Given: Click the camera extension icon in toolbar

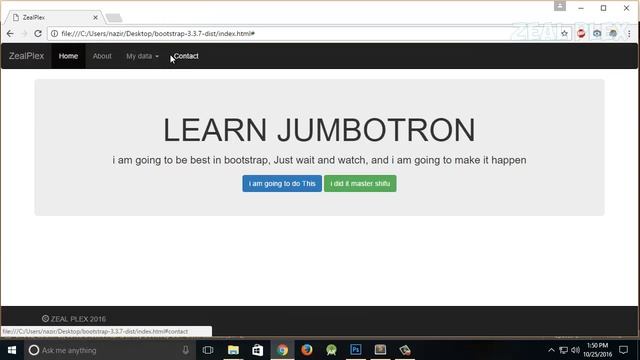Looking at the screenshot, I should (597, 33).
